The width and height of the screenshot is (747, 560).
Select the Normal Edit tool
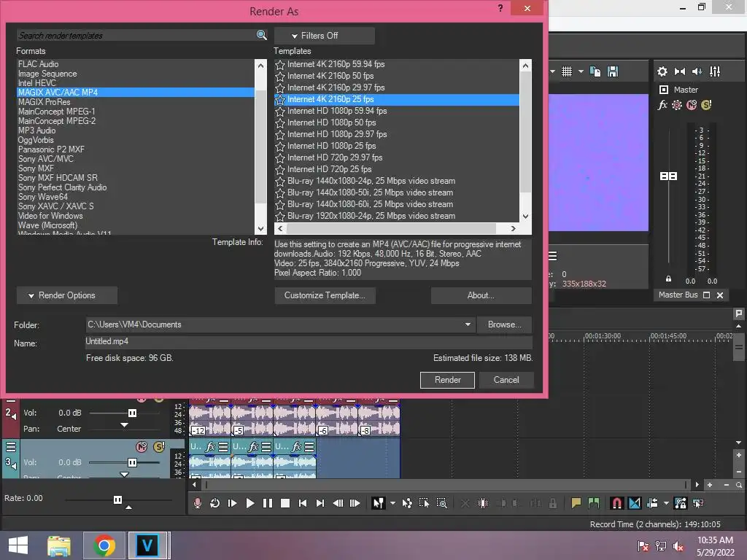pos(379,503)
